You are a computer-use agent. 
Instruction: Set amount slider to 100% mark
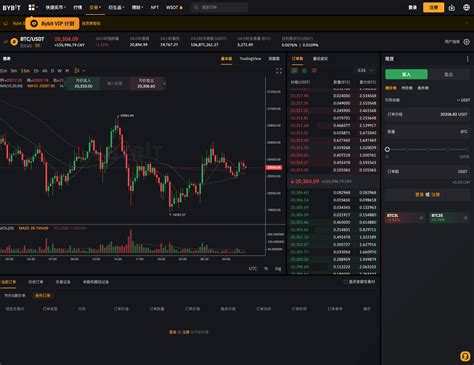click(x=467, y=149)
